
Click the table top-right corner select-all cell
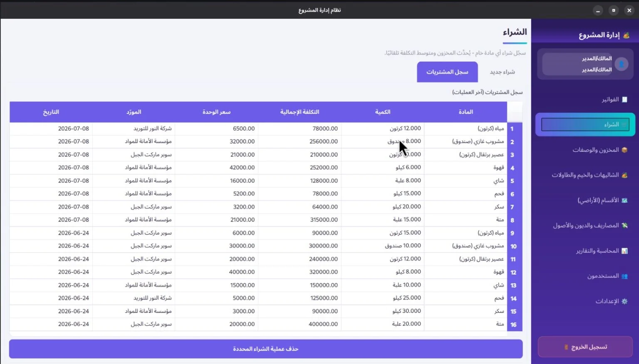[x=515, y=112]
